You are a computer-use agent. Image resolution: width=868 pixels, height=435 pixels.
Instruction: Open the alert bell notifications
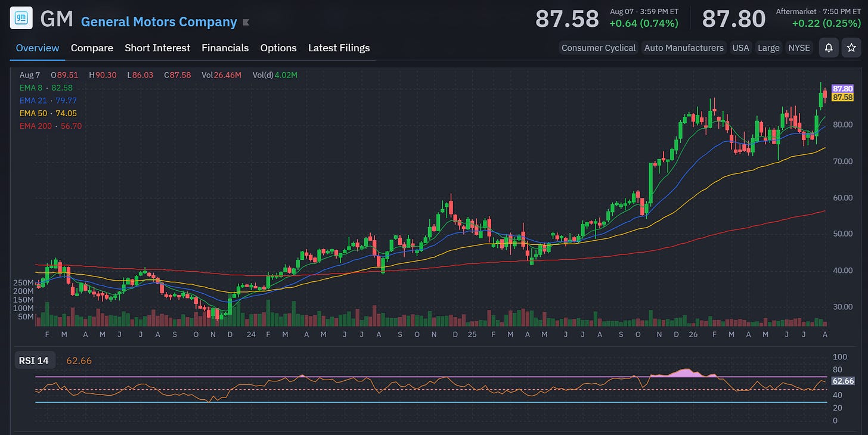click(x=829, y=48)
